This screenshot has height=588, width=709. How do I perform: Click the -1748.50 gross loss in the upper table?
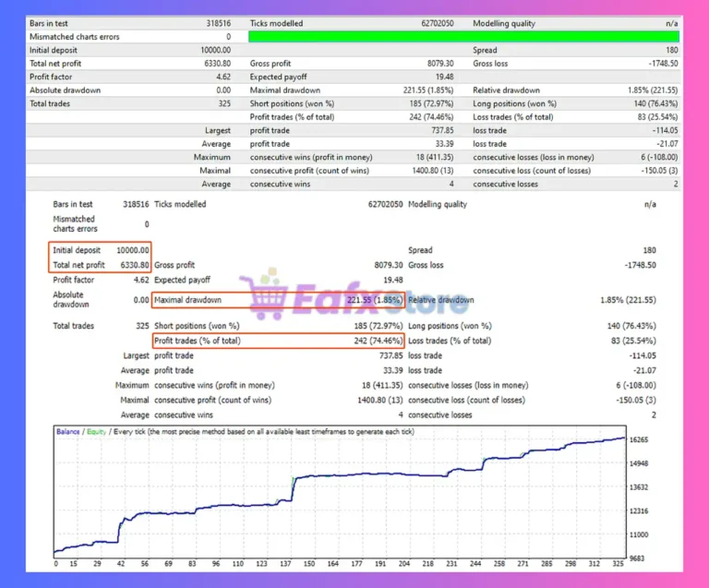664,64
